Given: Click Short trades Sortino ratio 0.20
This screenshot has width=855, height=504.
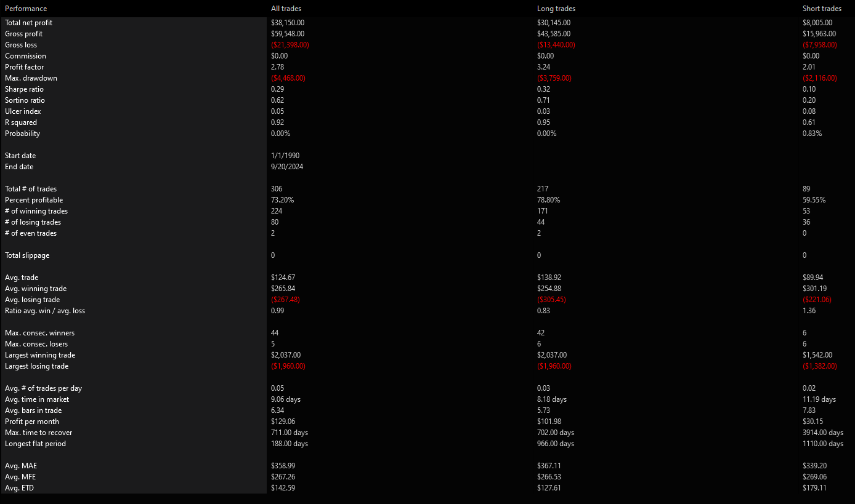Looking at the screenshot, I should point(809,100).
